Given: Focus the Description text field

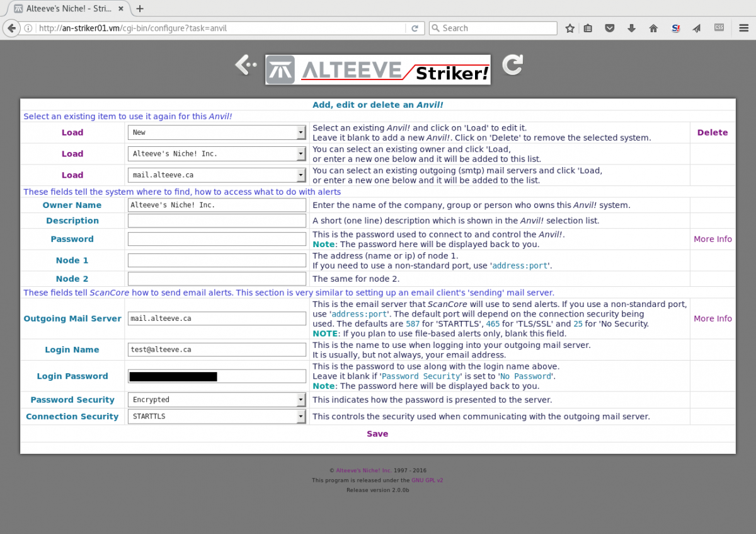Looking at the screenshot, I should tap(217, 221).
